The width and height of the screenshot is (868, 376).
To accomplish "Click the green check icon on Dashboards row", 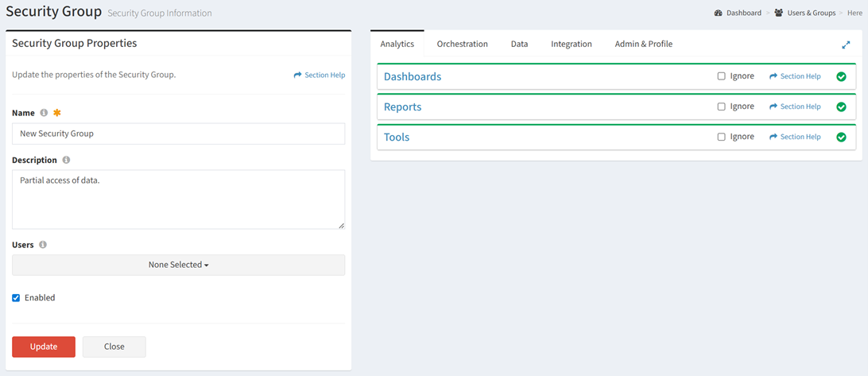I will coord(842,76).
